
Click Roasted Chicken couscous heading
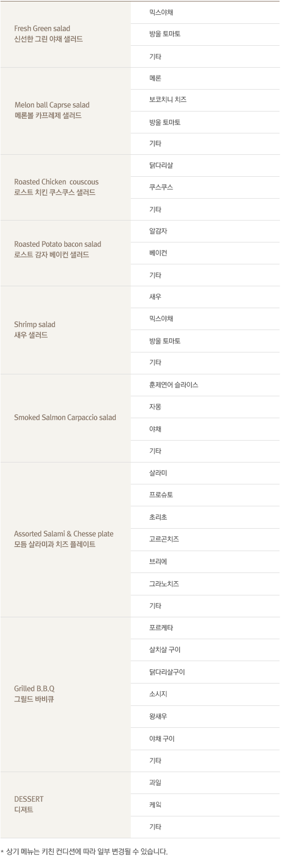click(56, 182)
